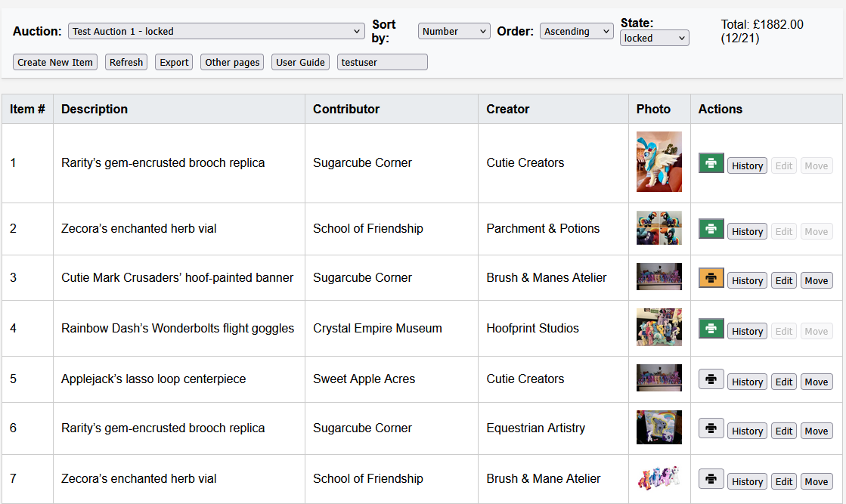This screenshot has width=846, height=504.
Task: Click the green print icon for Zecora's herb vial item 2
Action: (711, 227)
